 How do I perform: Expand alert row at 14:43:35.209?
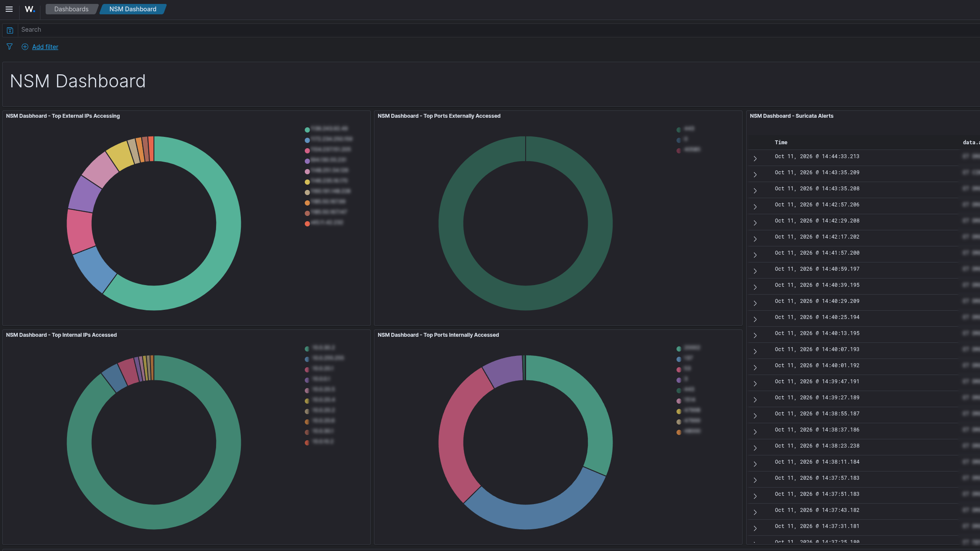tap(755, 175)
